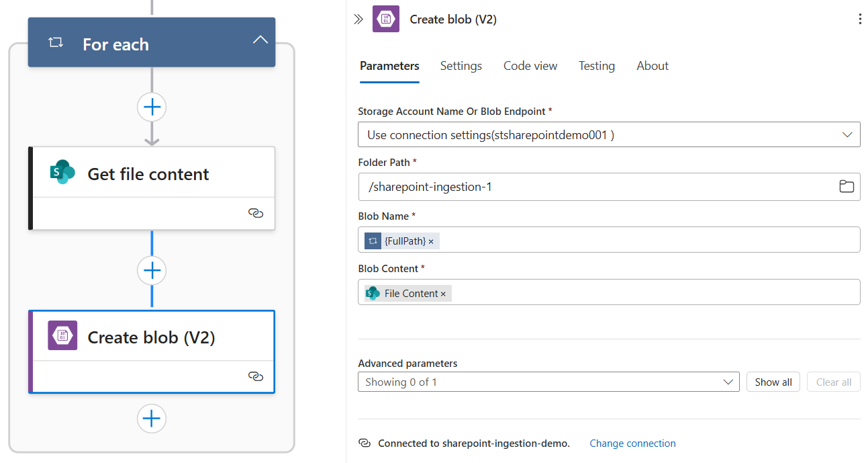The image size is (868, 463).
Task: Insert a step above Get file content
Action: click(152, 107)
